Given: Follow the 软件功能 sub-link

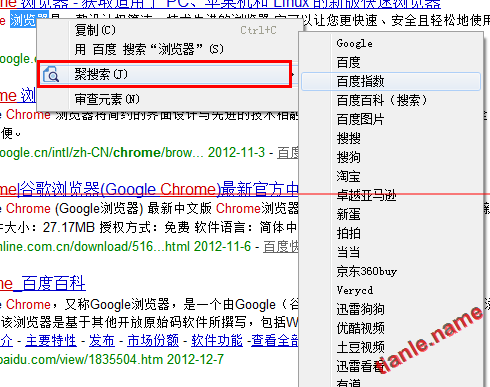Looking at the screenshot, I should 217,341.
